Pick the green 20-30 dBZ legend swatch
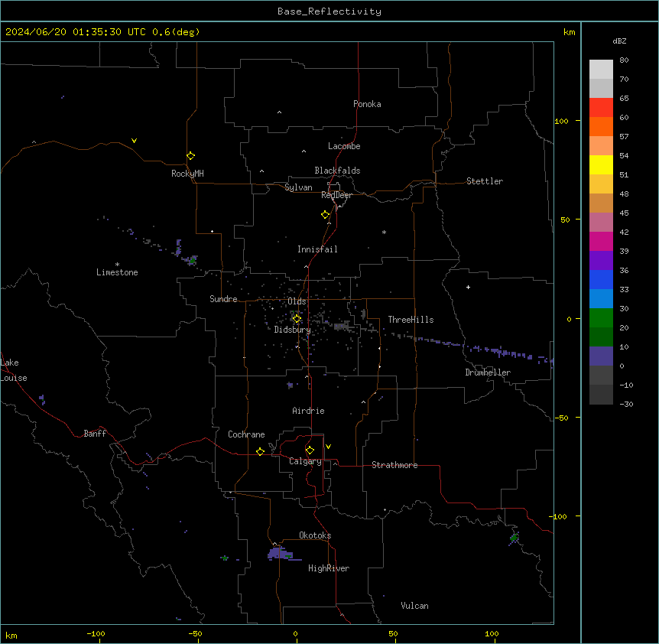The height and width of the screenshot is (644, 659). (x=601, y=318)
